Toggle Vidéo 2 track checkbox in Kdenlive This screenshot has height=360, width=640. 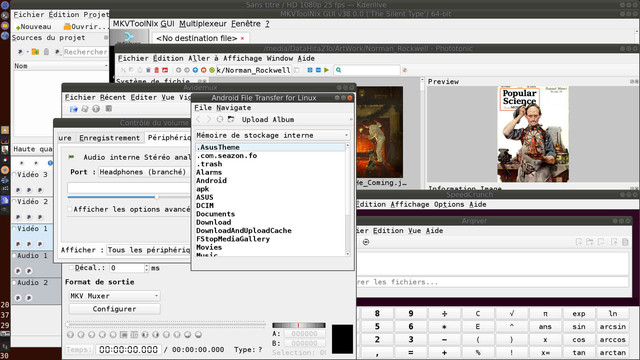14,202
